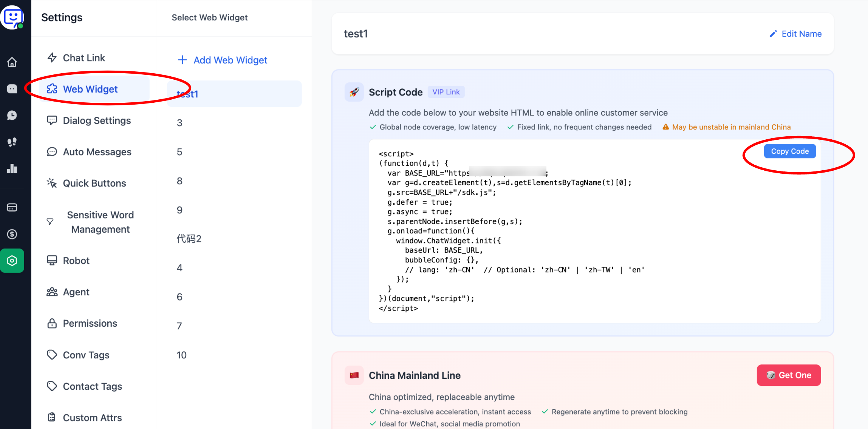The image size is (868, 429).
Task: Open Quick Buttons settings
Action: (x=94, y=183)
